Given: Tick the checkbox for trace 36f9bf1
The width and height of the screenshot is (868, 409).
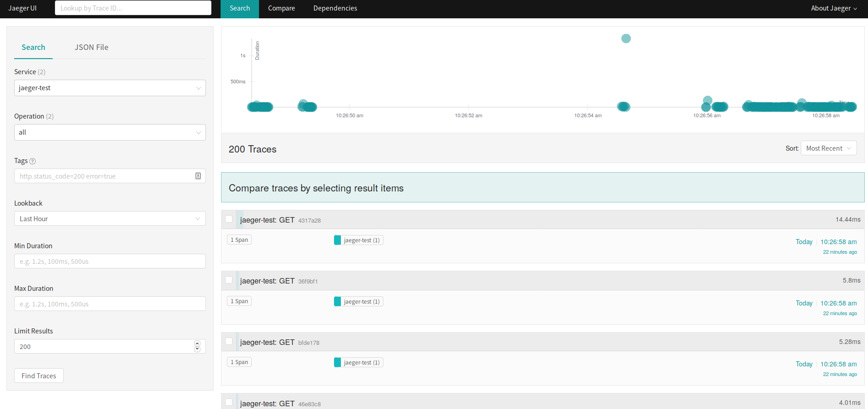Looking at the screenshot, I should (229, 280).
